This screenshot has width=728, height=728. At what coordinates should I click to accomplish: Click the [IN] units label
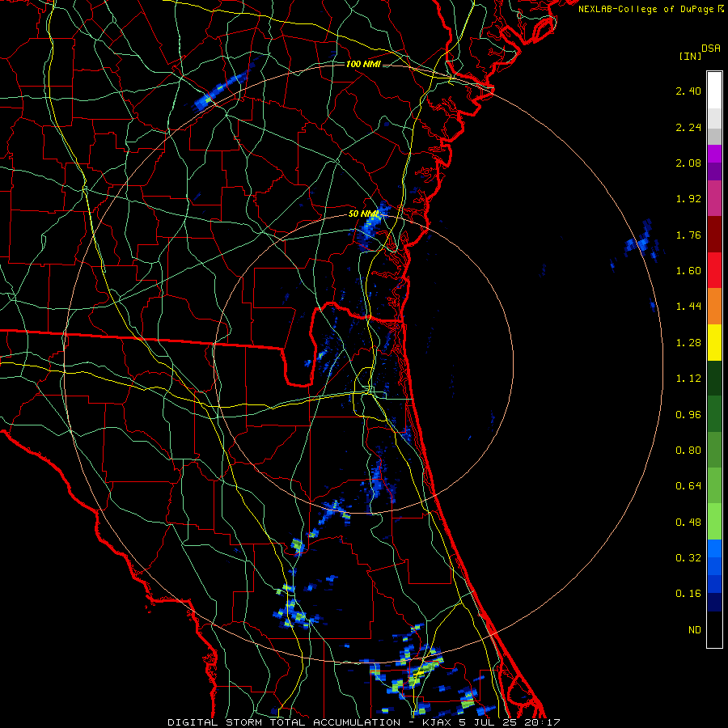tap(690, 56)
